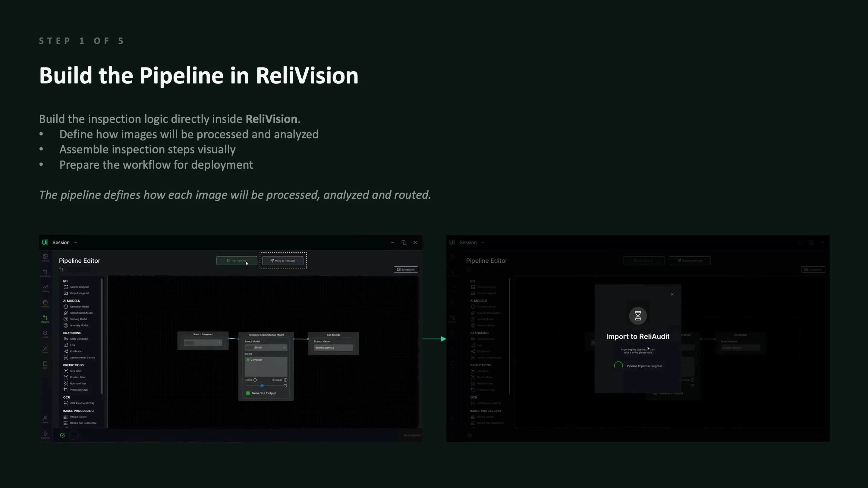Click the "Build the Pipeline in ReliVision" slide title
The height and width of the screenshot is (488, 868).
pos(199,75)
